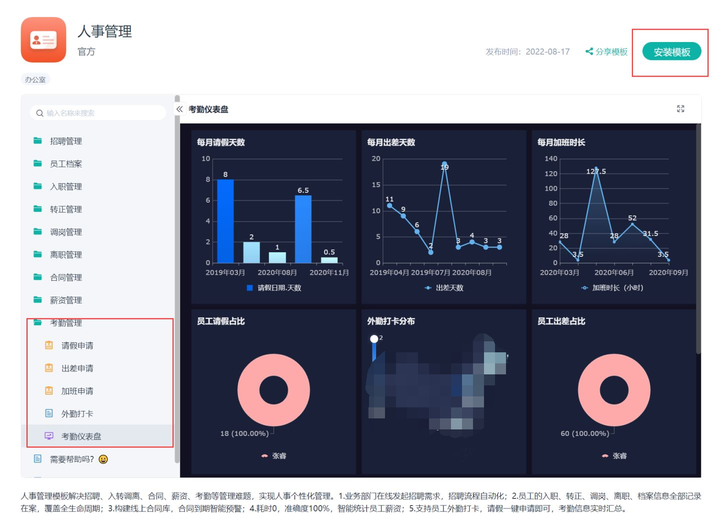
Task: Toggle the 出差天数 legend item
Action: [444, 288]
